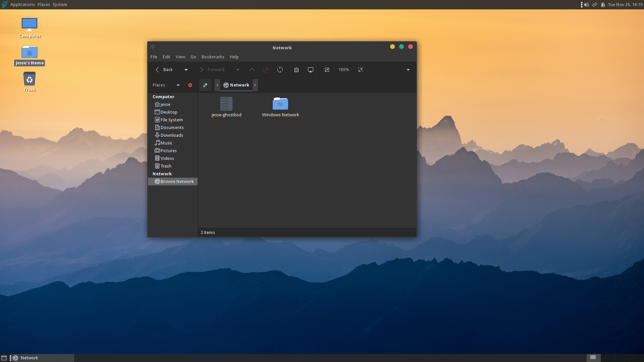Select Downloads in the sidebar
This screenshot has width=644, height=362.
coord(172,135)
